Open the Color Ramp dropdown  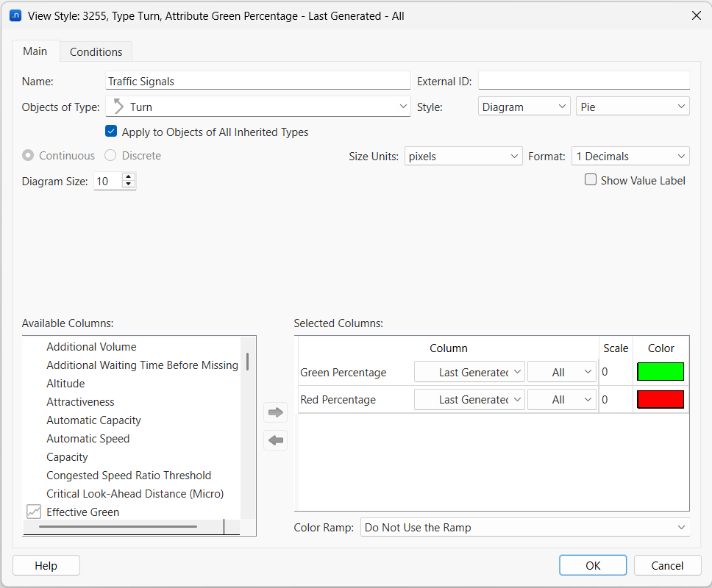tap(524, 528)
